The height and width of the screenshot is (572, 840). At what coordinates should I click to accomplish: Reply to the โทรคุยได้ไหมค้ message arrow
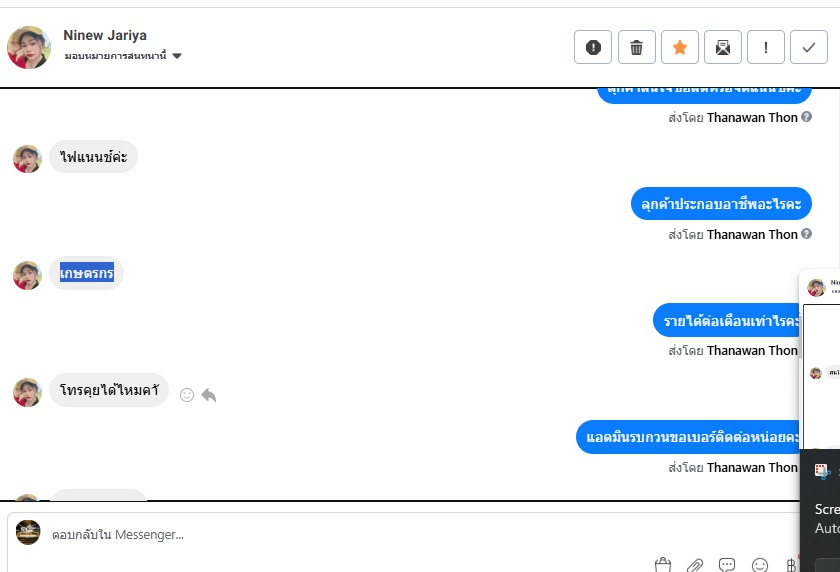[x=208, y=395]
